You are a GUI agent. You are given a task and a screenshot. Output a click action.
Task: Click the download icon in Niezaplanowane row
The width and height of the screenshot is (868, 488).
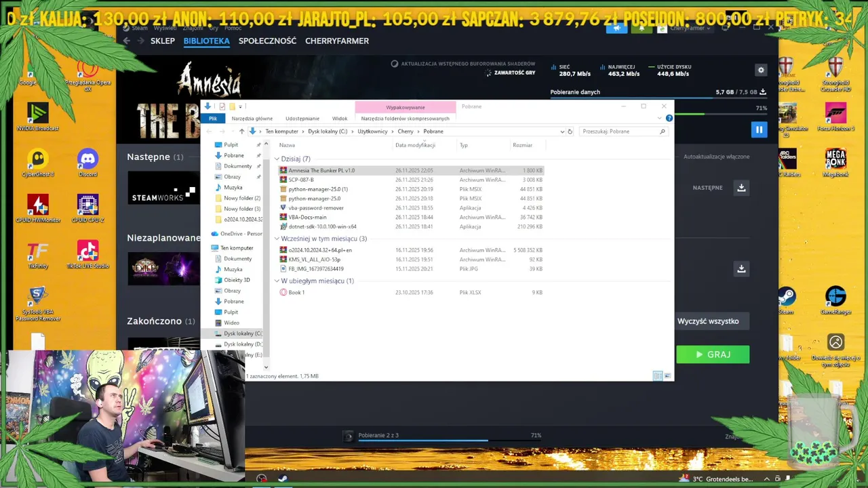741,269
